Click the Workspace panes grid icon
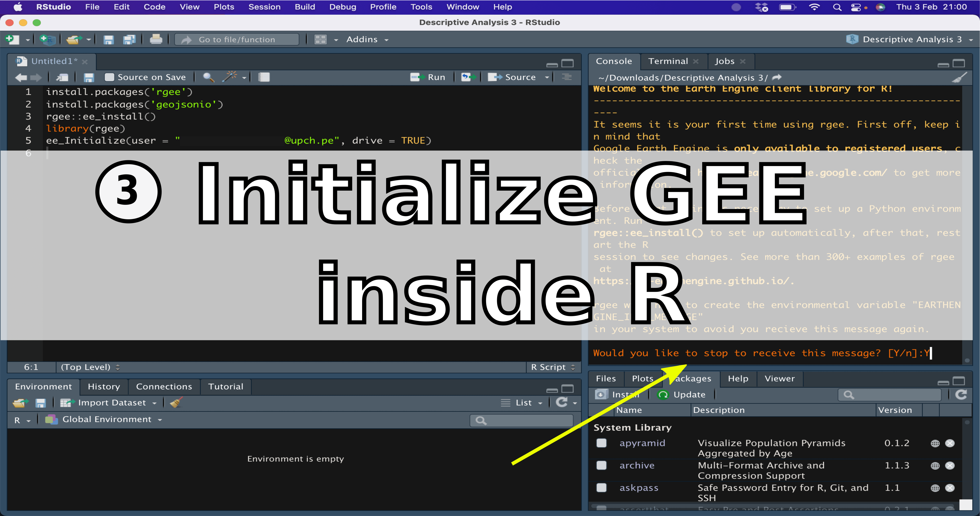 [x=320, y=40]
